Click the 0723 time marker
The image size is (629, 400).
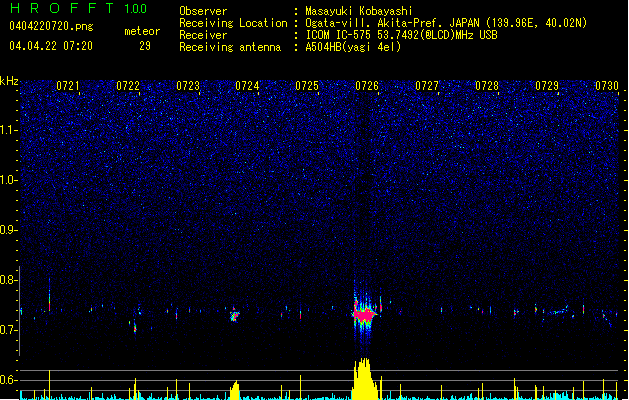pos(188,86)
